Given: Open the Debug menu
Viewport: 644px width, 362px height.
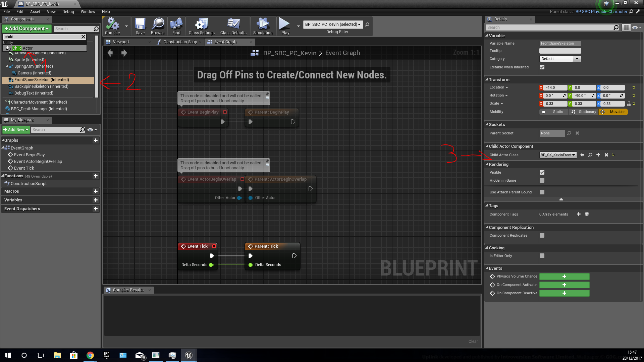Looking at the screenshot, I should click(x=68, y=12).
